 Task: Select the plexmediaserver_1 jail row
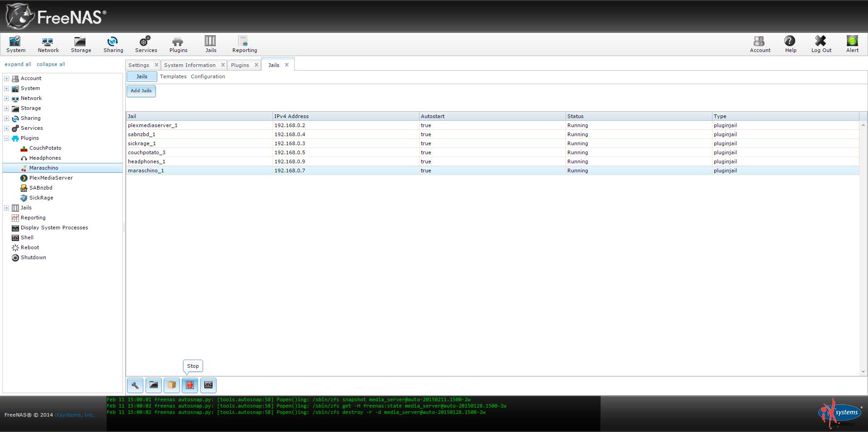coord(492,125)
